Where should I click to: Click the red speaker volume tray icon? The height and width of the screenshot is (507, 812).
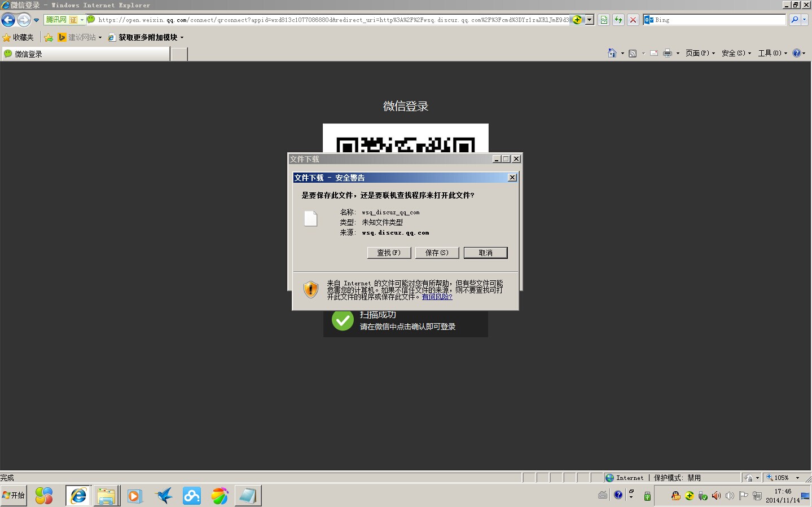click(716, 496)
